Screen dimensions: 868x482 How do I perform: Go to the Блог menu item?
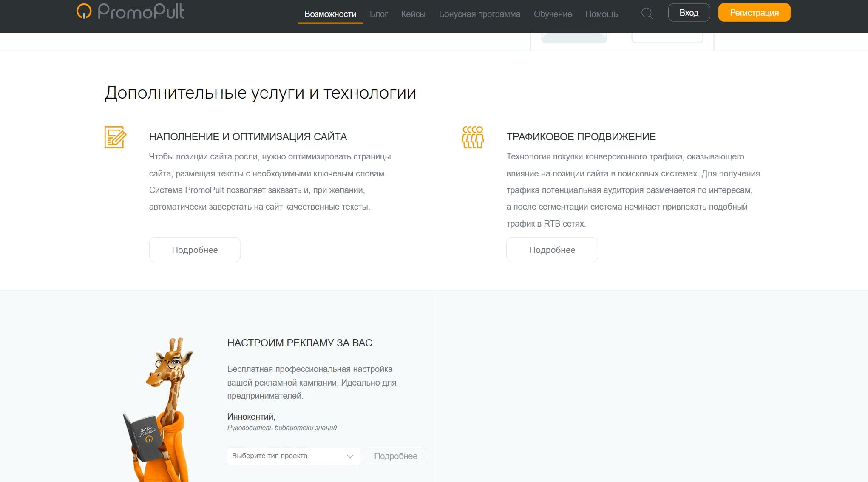(378, 14)
